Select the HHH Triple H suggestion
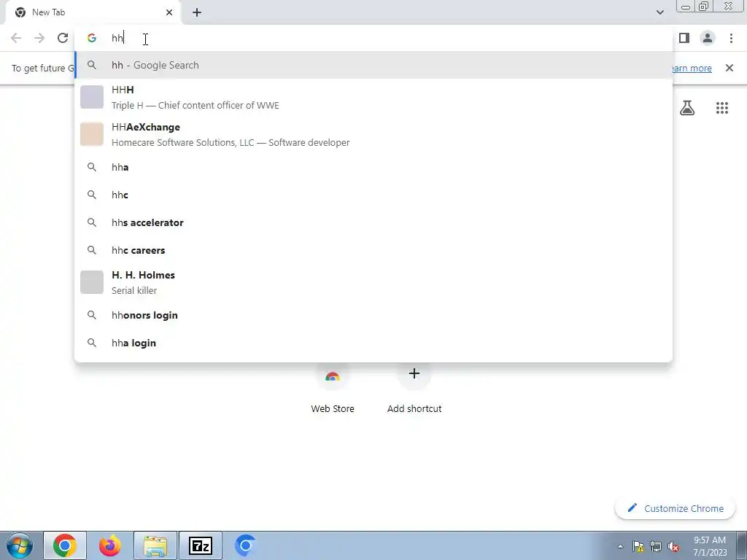 [x=373, y=97]
